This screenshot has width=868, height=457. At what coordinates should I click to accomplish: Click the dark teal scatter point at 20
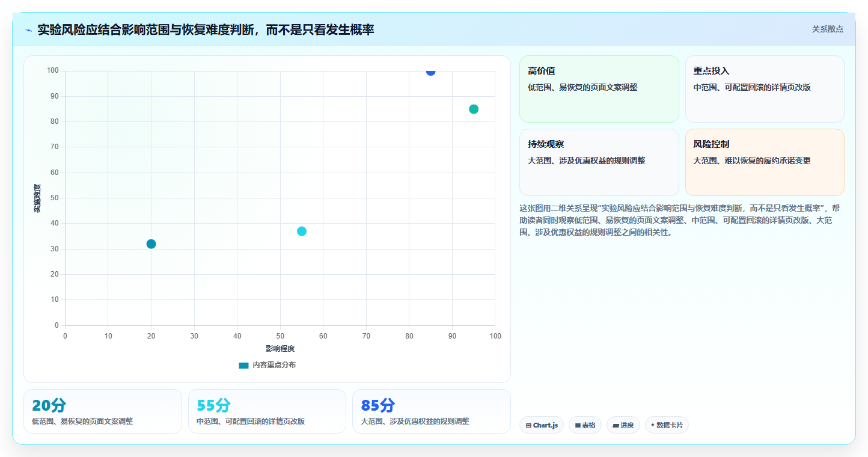point(151,244)
